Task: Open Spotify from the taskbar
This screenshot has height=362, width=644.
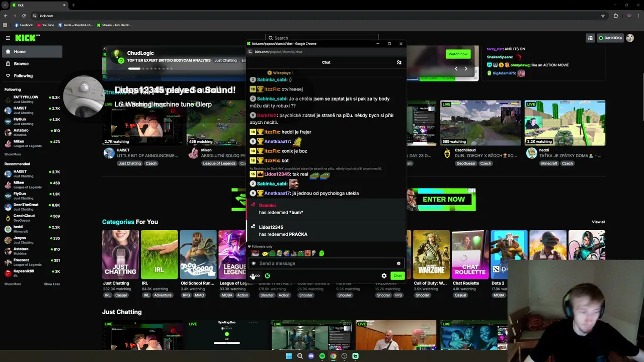Action: point(322,356)
